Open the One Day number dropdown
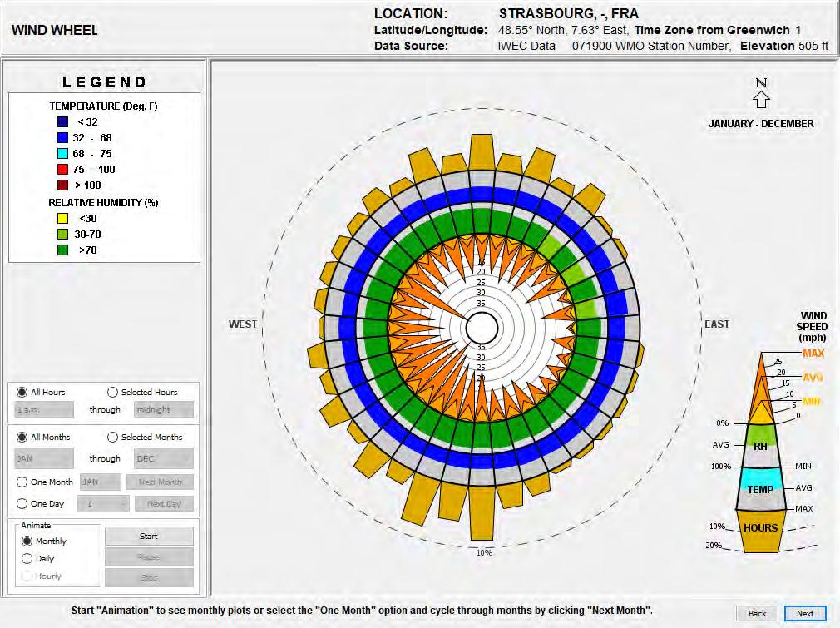The height and width of the screenshot is (628, 840). pos(103,504)
